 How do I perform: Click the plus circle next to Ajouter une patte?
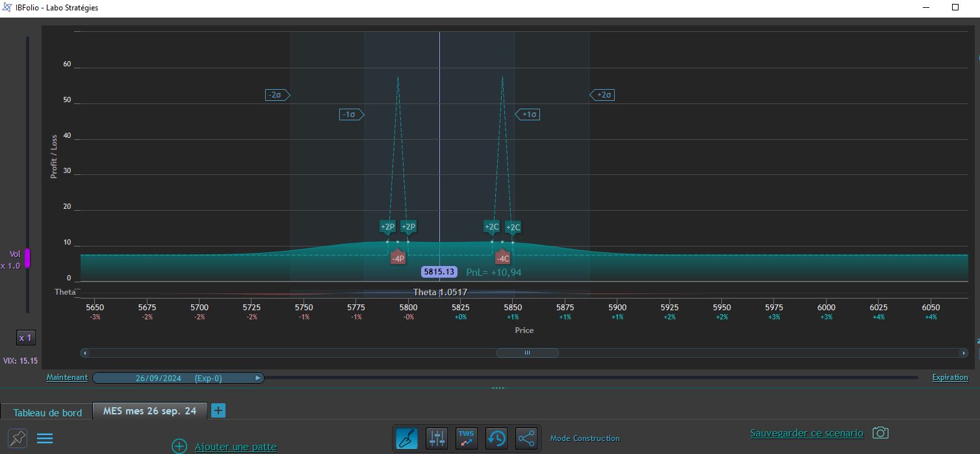pyautogui.click(x=179, y=446)
